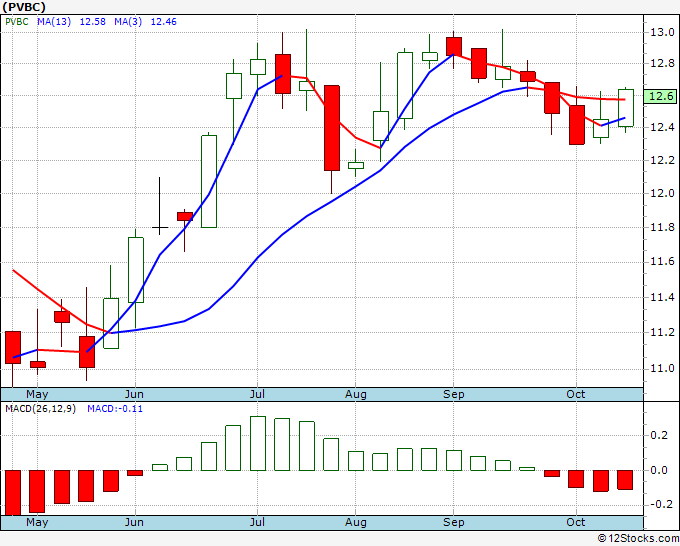This screenshot has width=680, height=546.
Task: Select the green PVBC legend label
Action: point(17,22)
